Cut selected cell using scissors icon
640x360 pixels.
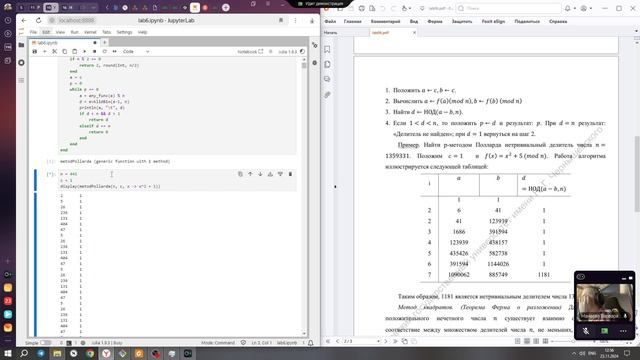click(54, 52)
